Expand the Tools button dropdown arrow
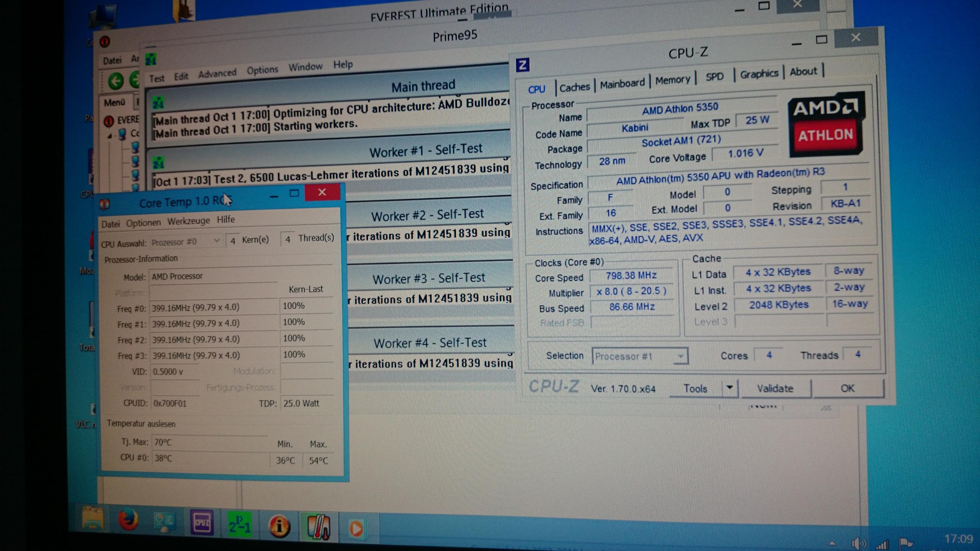This screenshot has height=551, width=980. 729,388
